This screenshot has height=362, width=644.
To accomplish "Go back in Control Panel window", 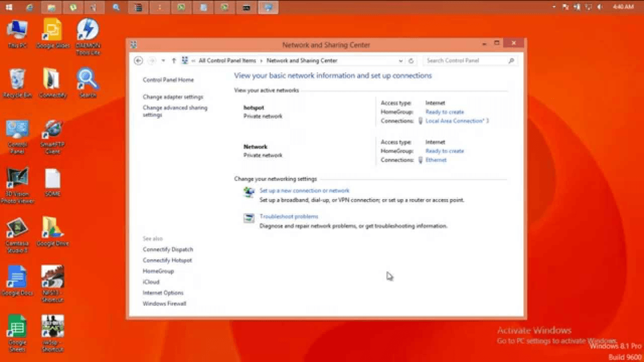I will [x=138, y=61].
